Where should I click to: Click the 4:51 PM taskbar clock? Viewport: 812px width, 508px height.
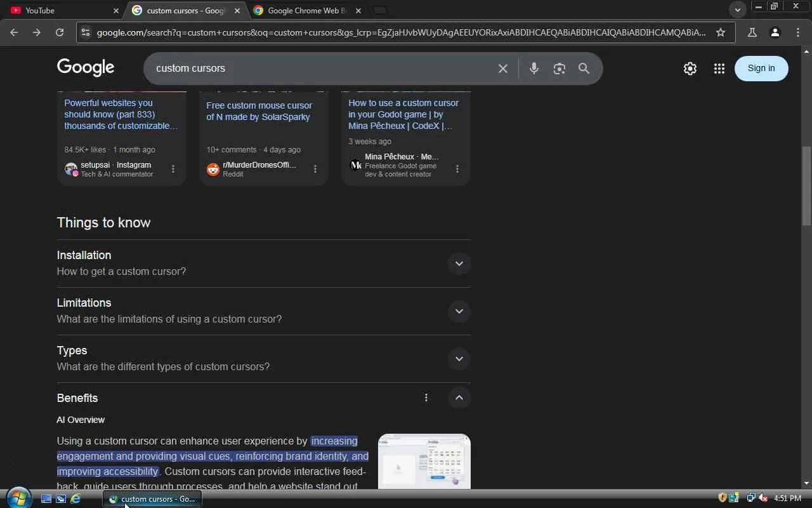(788, 498)
